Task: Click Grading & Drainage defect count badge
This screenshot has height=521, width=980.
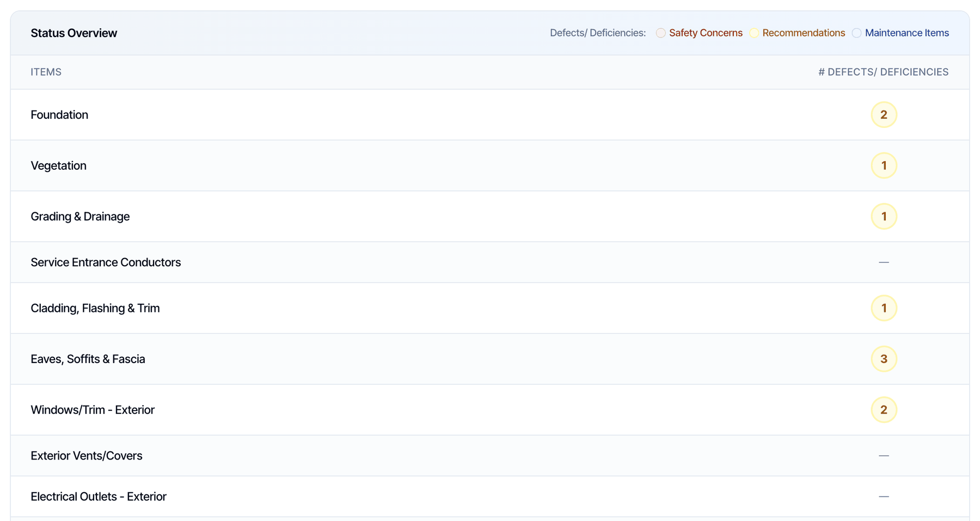Action: (x=884, y=217)
